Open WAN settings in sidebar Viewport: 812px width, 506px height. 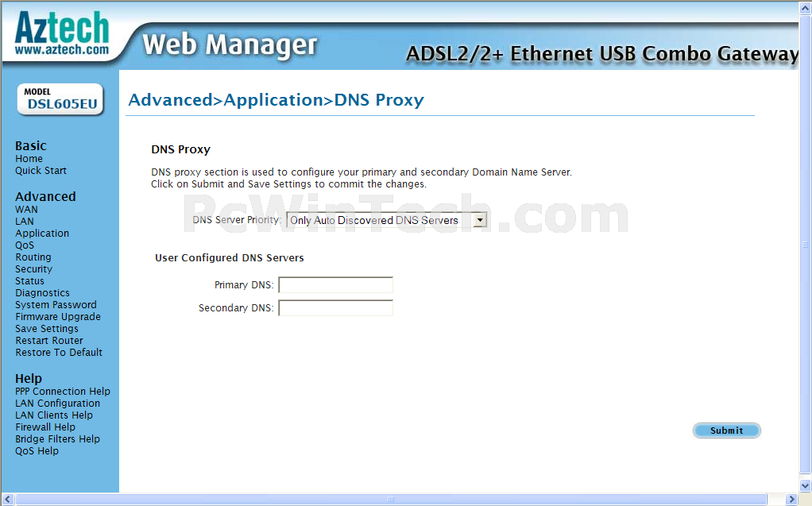click(x=26, y=209)
